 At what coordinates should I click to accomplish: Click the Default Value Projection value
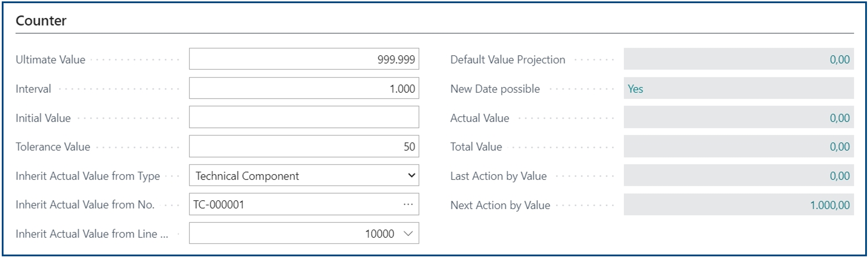739,59
